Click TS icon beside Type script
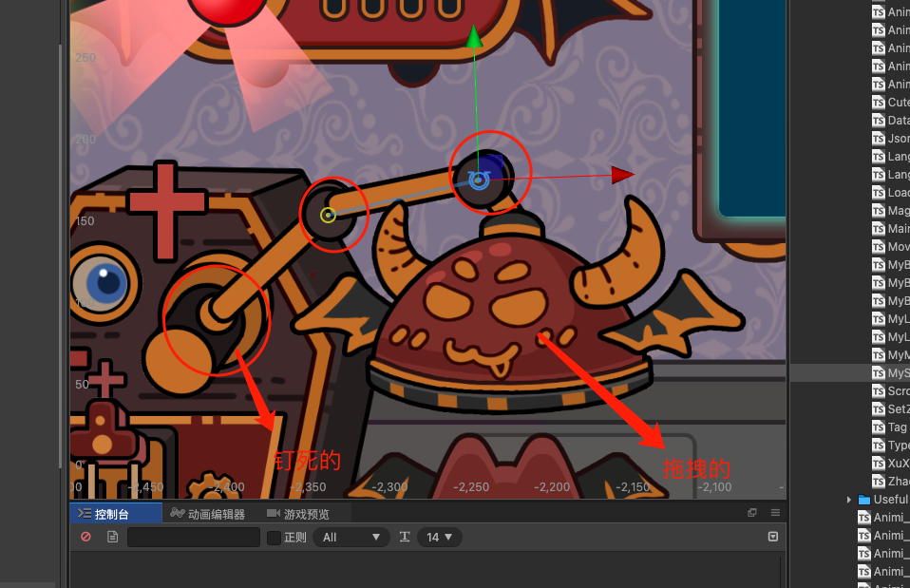 (879, 446)
